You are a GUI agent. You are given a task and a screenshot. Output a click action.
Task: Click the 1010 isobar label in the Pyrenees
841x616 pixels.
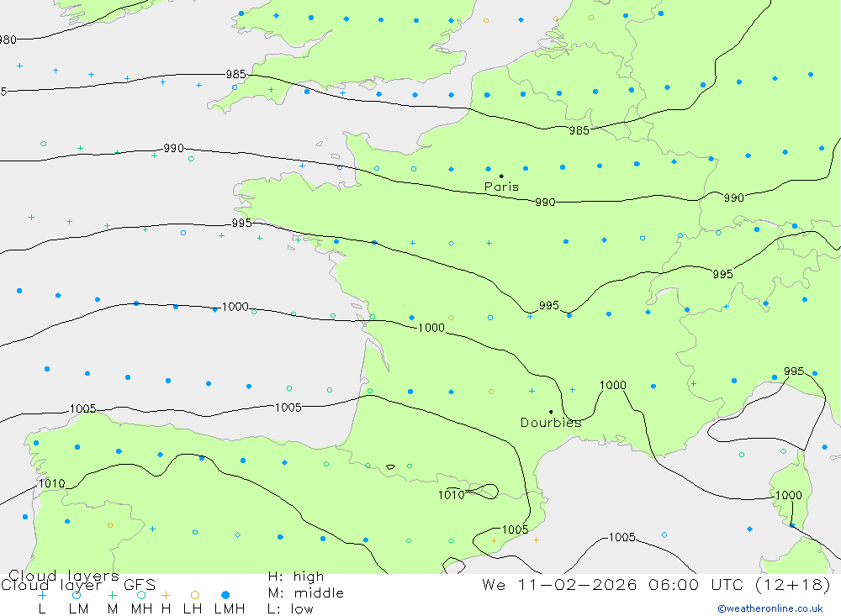(x=451, y=495)
